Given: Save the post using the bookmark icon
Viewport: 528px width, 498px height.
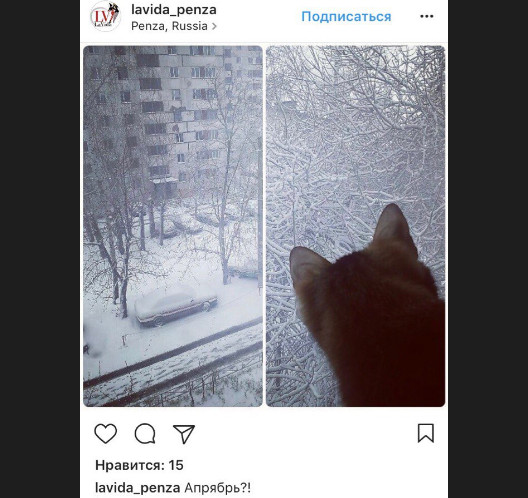Looking at the screenshot, I should (426, 433).
